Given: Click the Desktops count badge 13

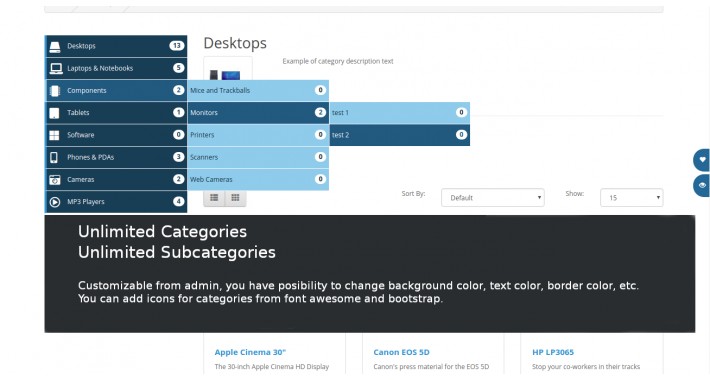Looking at the screenshot, I should pos(177,46).
